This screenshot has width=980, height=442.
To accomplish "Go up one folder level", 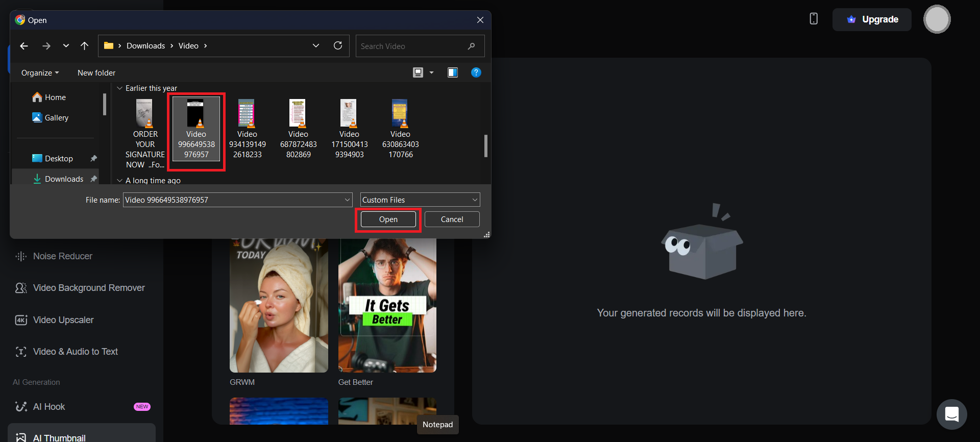I will 85,46.
